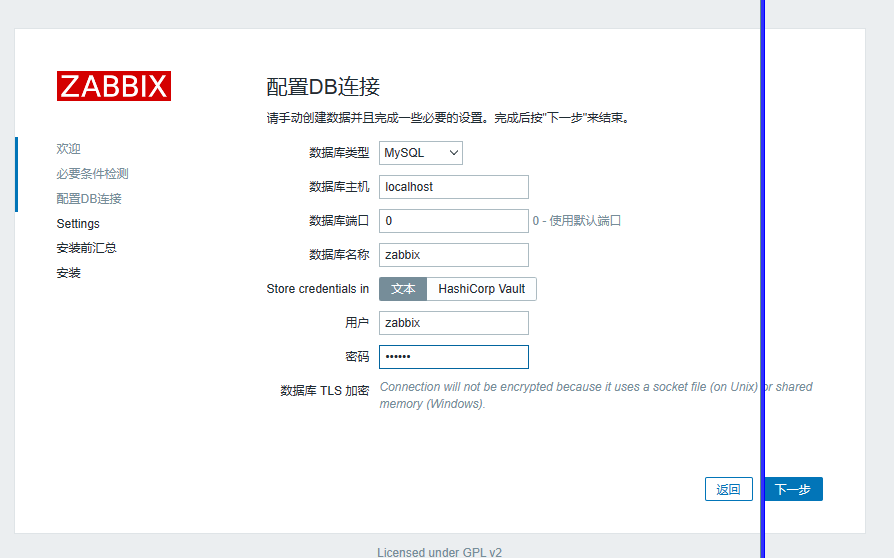
Task: Click the 数据库名称 label
Action: coord(339,255)
